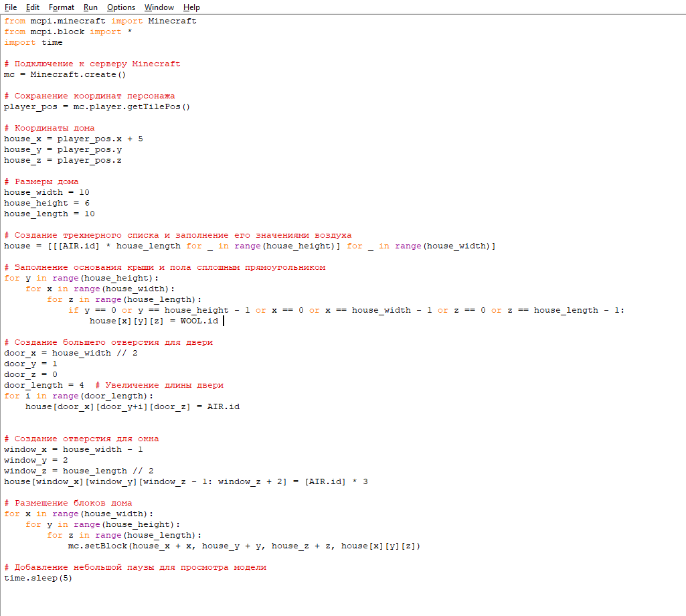Click line 'for i in range(door_length):'
This screenshot has height=616, width=686.
pos(79,396)
